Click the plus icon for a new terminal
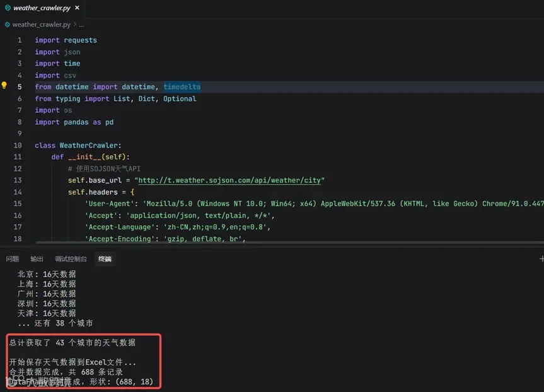544x392 pixels. click(541, 259)
